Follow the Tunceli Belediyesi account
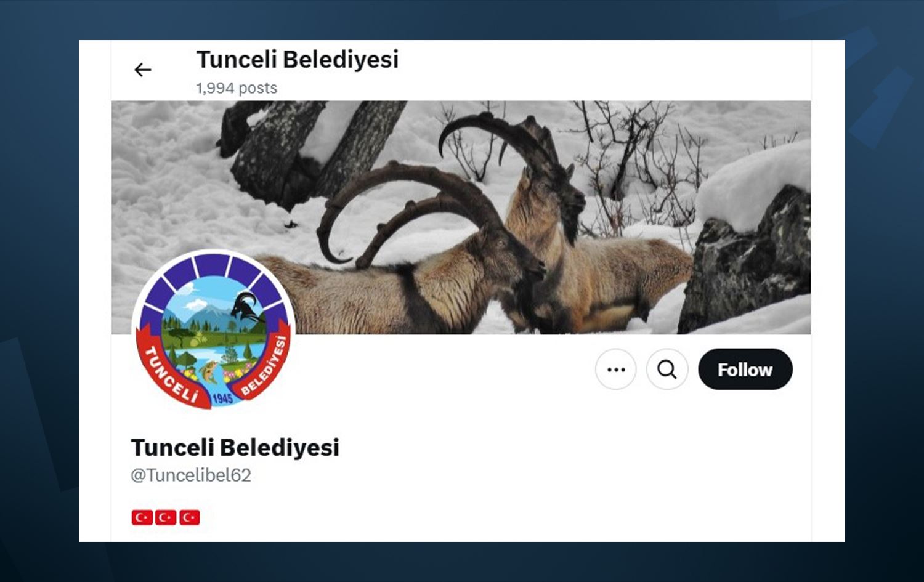 pyautogui.click(x=745, y=370)
